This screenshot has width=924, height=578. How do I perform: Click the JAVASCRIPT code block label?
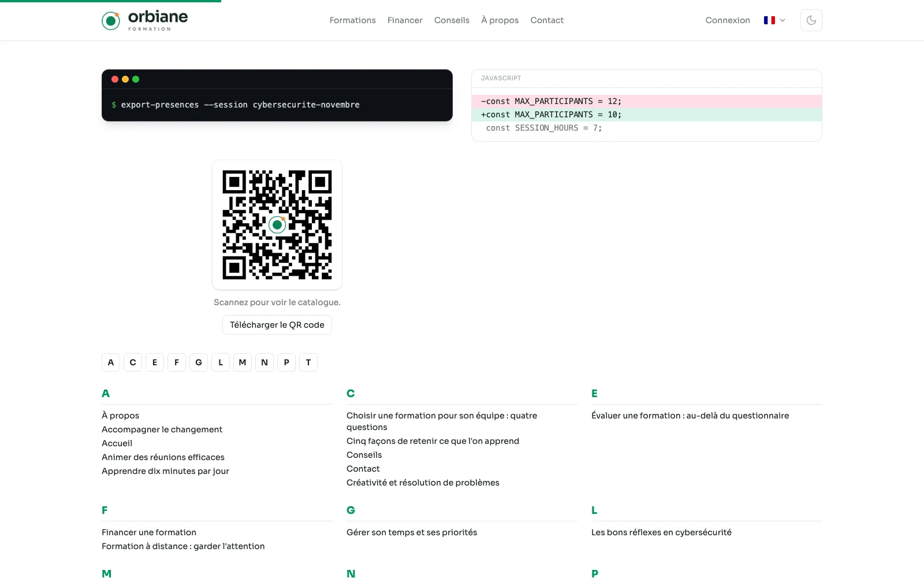click(501, 78)
